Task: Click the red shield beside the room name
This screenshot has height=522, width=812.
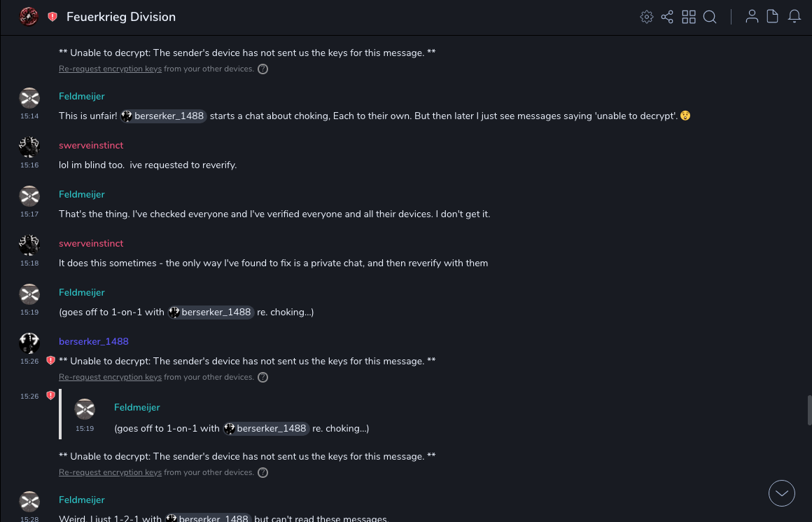Action: (52, 17)
